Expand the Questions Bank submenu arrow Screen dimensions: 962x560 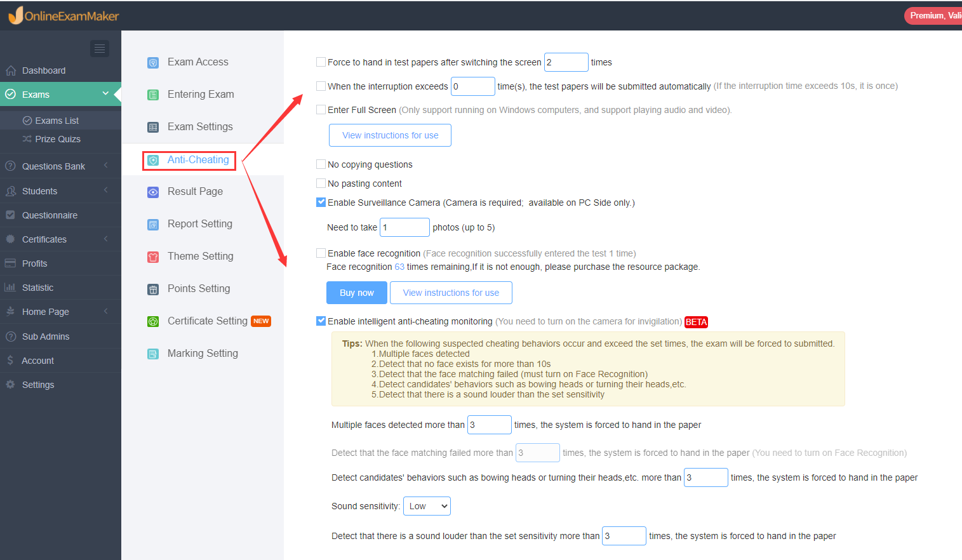(x=106, y=166)
